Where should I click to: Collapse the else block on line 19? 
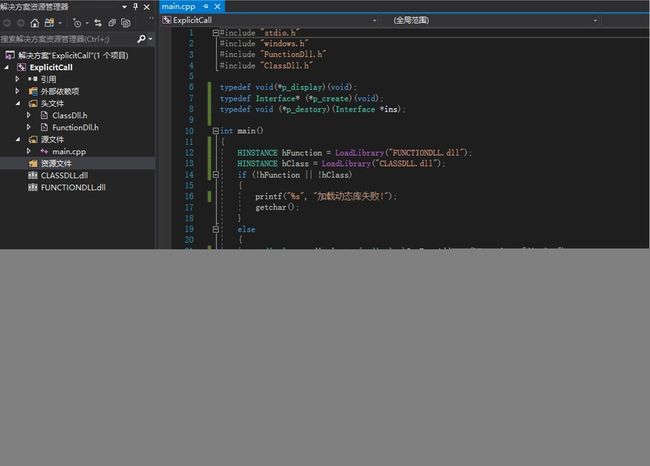(216, 229)
